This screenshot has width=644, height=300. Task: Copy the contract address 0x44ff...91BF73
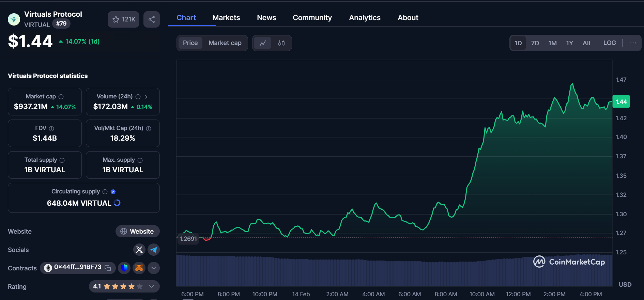click(x=108, y=268)
